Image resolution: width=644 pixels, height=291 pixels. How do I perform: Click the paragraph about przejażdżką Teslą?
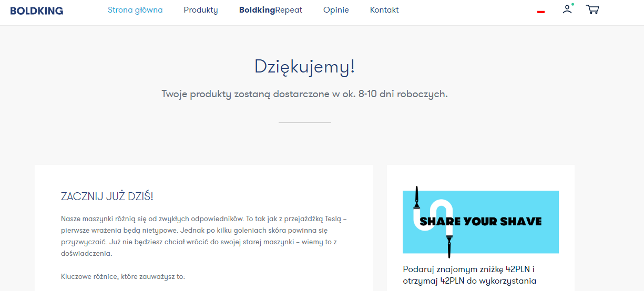pyautogui.click(x=204, y=236)
